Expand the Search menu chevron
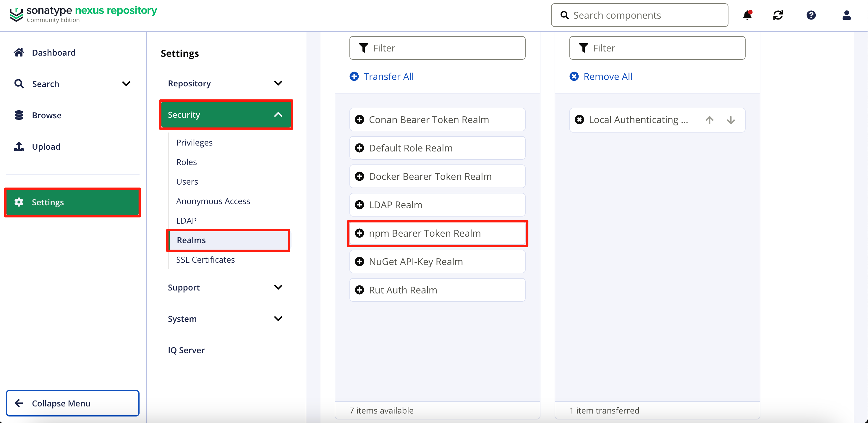Viewport: 868px width, 423px height. tap(126, 84)
